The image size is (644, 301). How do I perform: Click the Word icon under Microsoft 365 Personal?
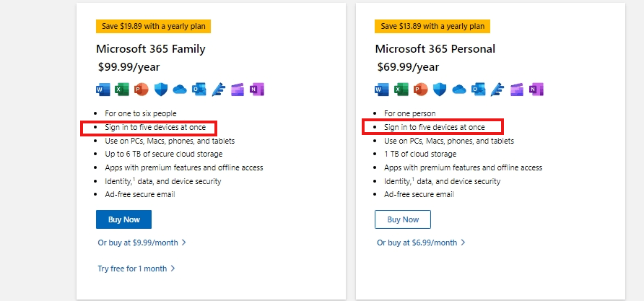[382, 90]
